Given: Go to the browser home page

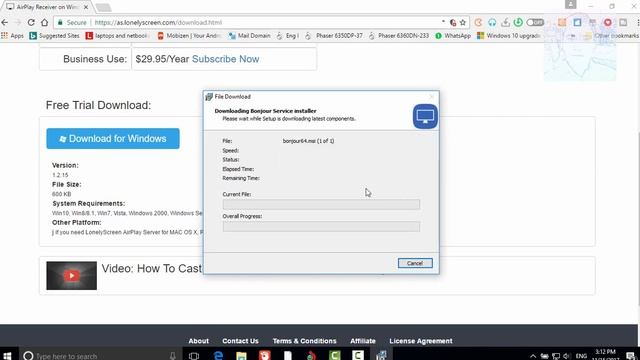Looking at the screenshot, I should pos(44,22).
